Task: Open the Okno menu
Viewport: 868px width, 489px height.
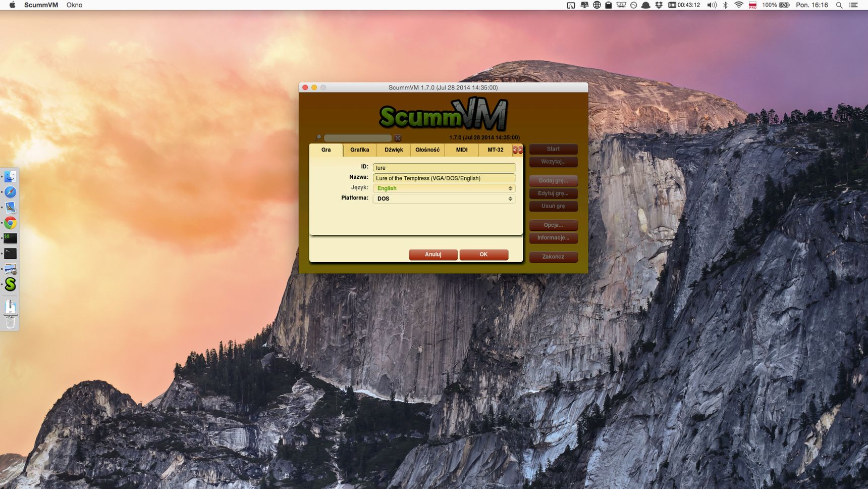Action: [74, 5]
